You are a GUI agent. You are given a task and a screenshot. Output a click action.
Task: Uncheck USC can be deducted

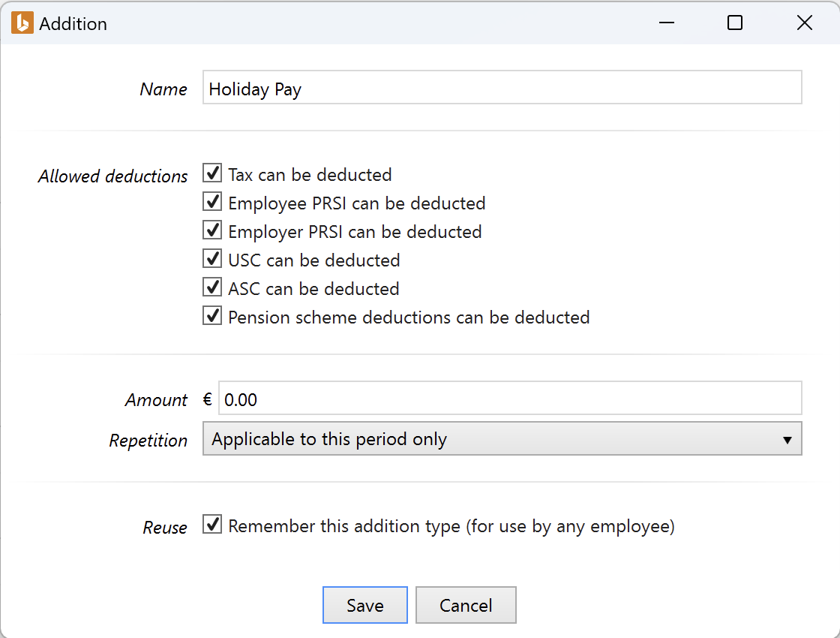point(212,258)
